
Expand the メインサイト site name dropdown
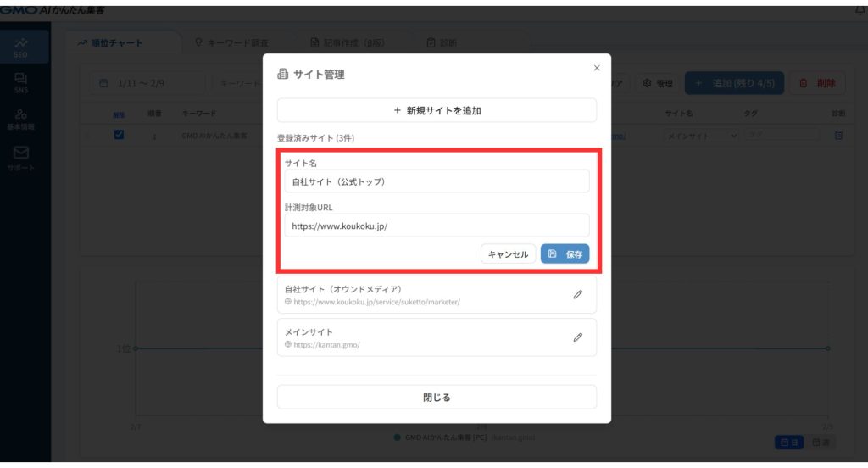click(700, 136)
